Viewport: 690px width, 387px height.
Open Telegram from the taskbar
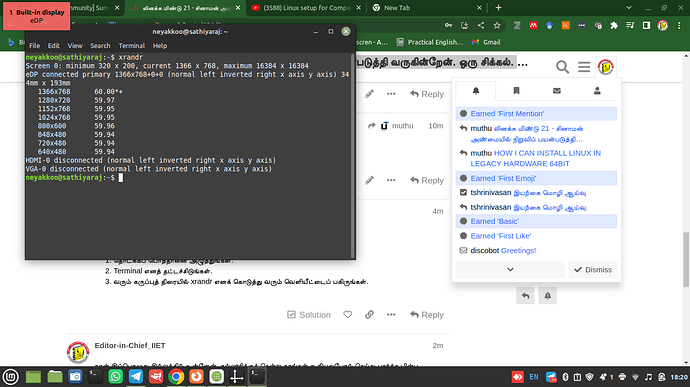(x=136, y=377)
